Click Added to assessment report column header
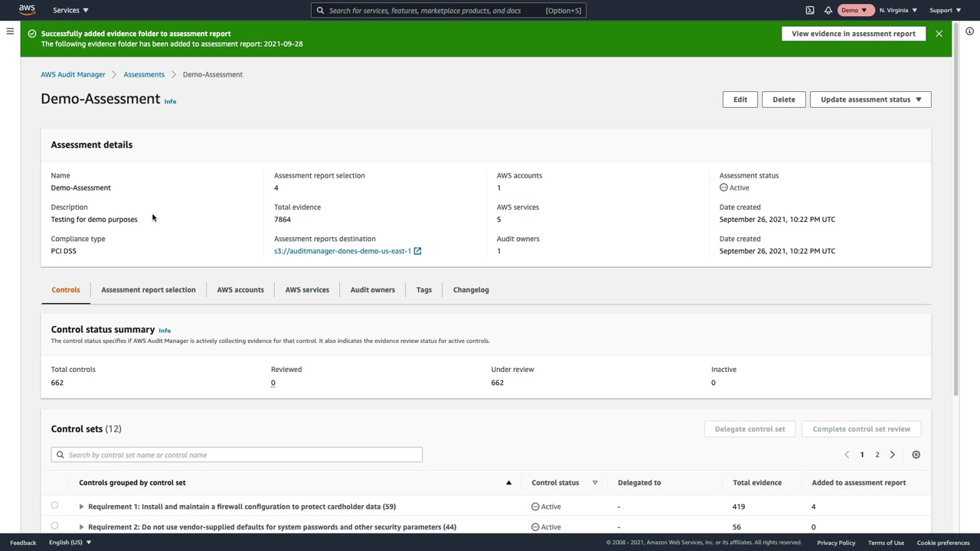 [859, 483]
